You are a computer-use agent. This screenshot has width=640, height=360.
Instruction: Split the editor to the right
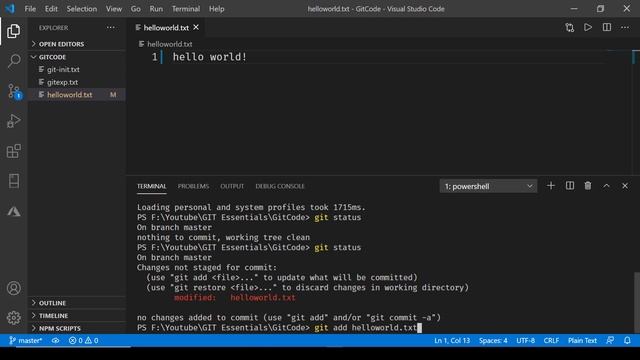[607, 27]
